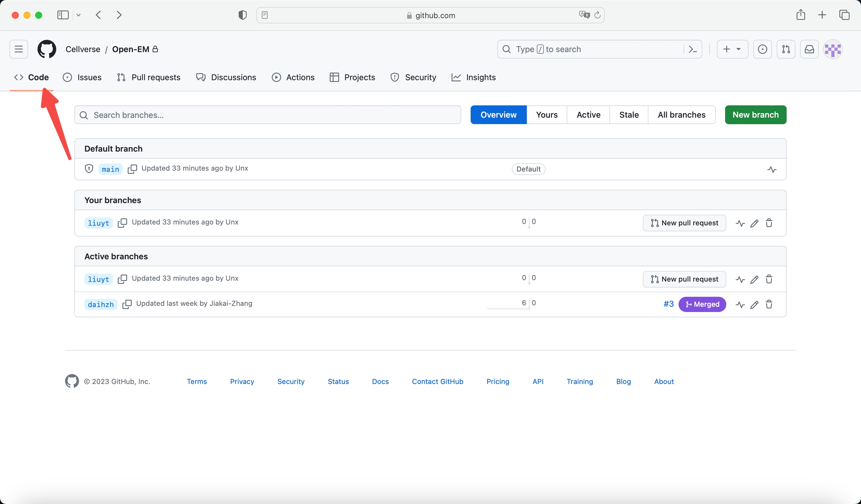Screen dimensions: 861x504
Task: Select the Stale branches filter
Action: click(629, 115)
